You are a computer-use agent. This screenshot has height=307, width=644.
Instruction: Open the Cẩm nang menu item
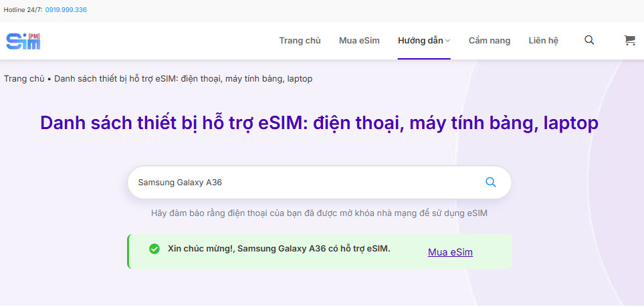tap(489, 41)
